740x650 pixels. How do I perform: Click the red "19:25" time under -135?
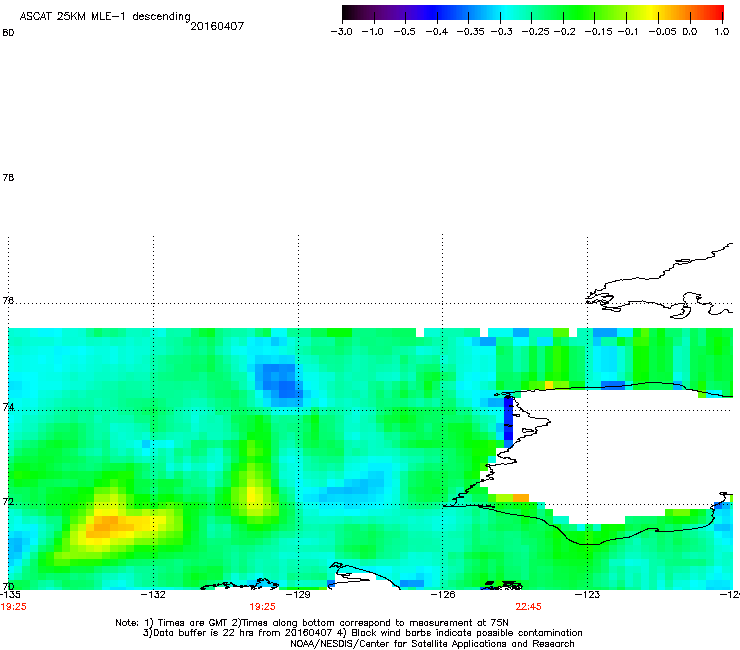[x=14, y=607]
